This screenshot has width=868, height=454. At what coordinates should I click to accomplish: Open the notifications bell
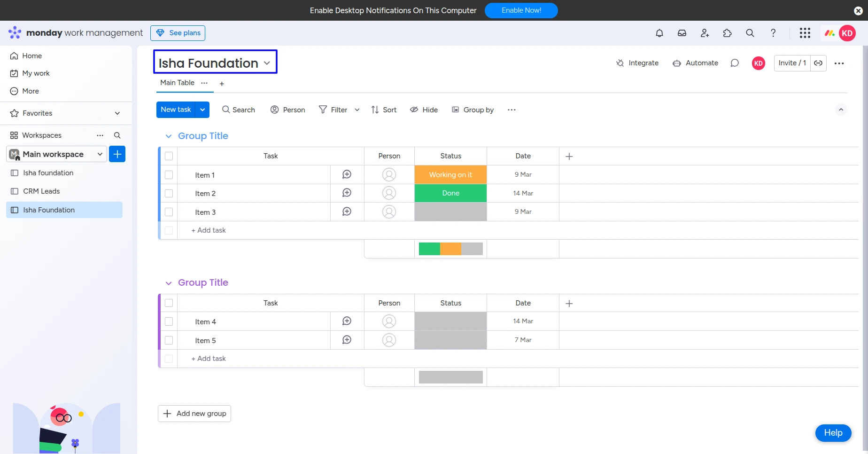pyautogui.click(x=659, y=33)
